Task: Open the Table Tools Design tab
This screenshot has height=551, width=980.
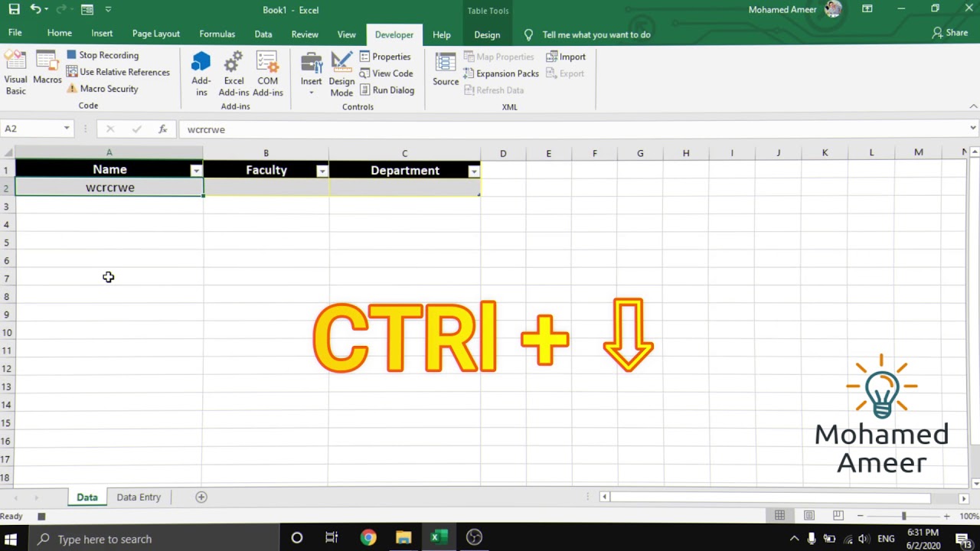Action: click(487, 34)
